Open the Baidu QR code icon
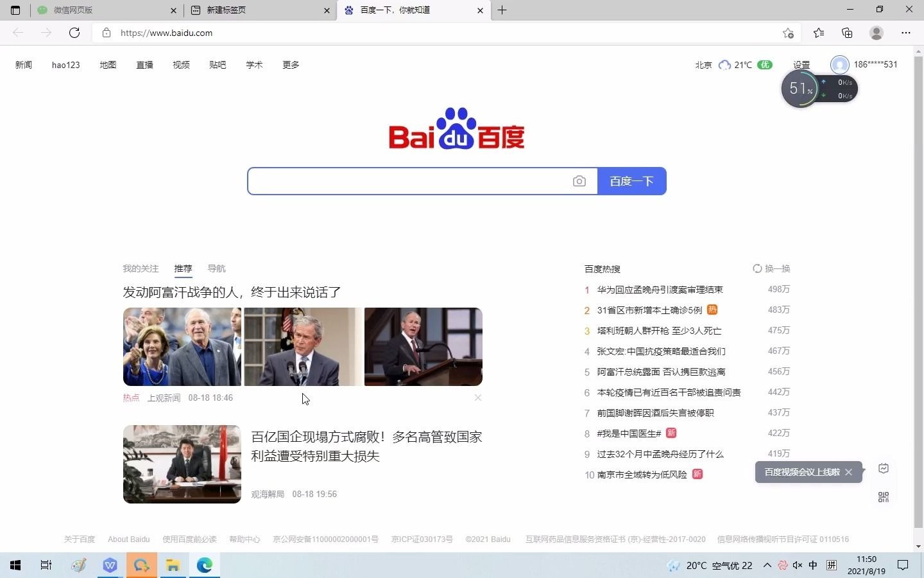 884,497
